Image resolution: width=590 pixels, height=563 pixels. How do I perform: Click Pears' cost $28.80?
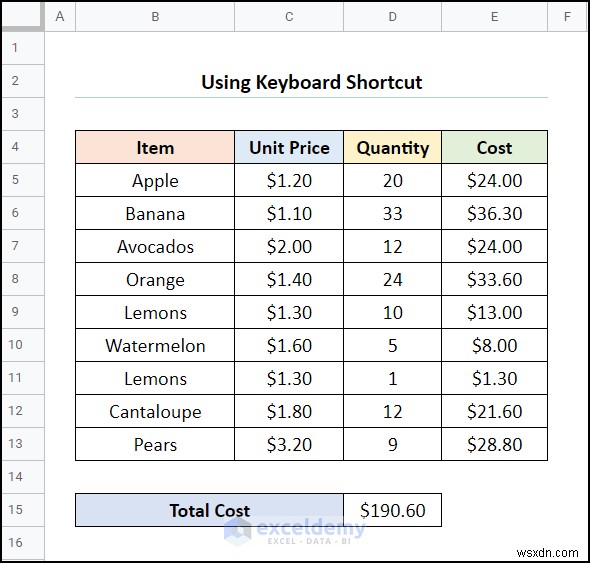tap(494, 444)
